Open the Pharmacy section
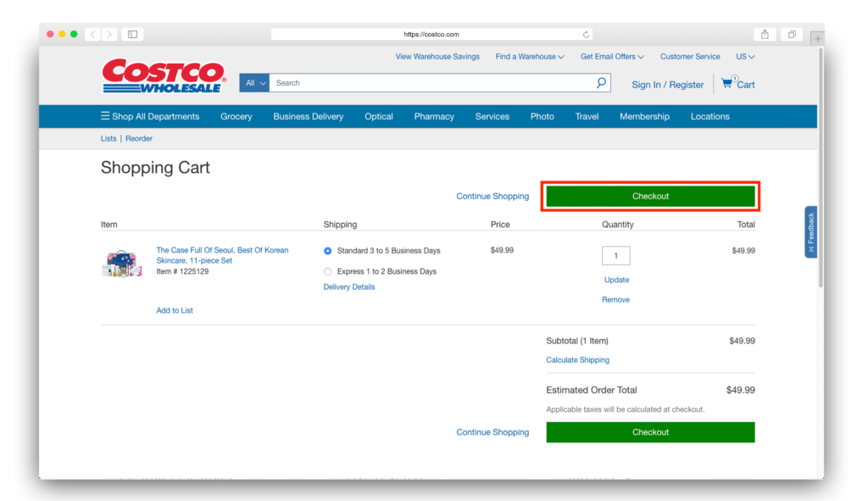Image resolution: width=868 pixels, height=501 pixels. point(434,116)
